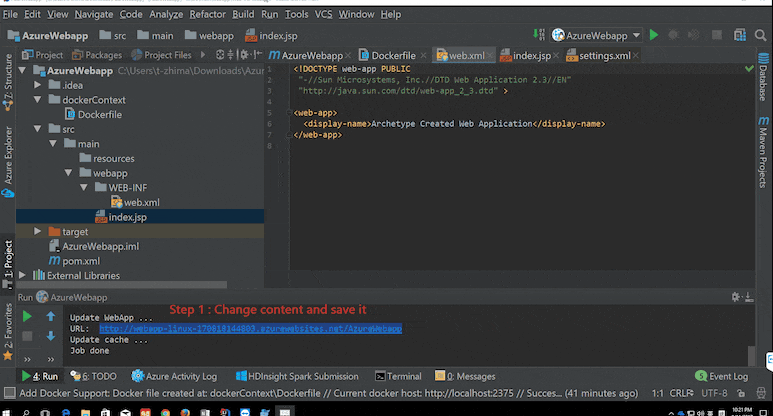The width and height of the screenshot is (773, 416).
Task: Change CRLF line separator in status bar
Action: point(681,393)
